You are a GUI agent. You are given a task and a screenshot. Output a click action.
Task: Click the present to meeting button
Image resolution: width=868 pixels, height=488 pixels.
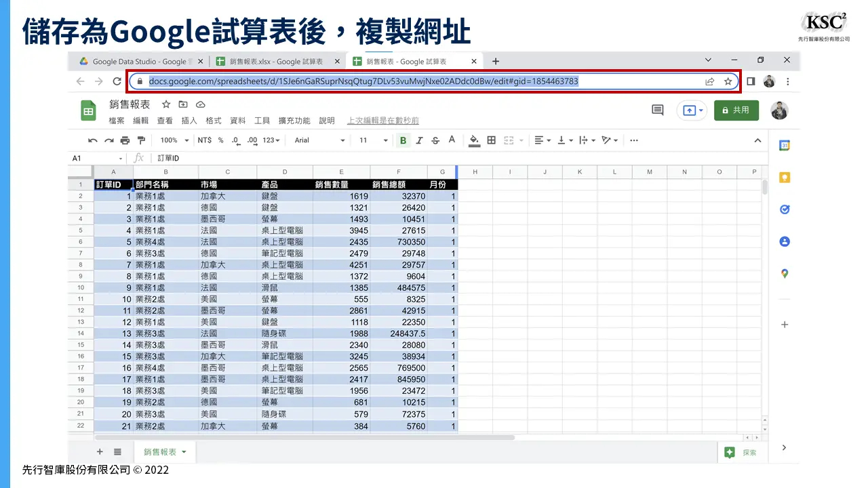tap(692, 110)
